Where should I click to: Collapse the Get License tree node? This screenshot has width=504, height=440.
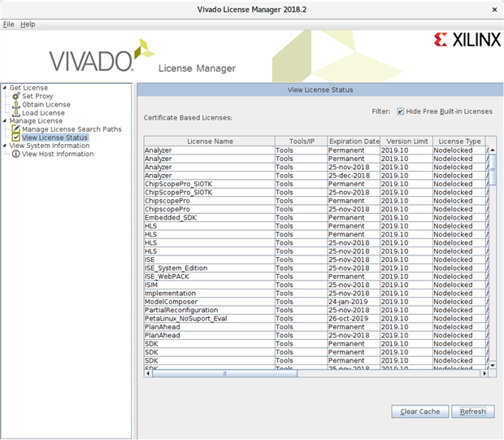click(x=5, y=88)
